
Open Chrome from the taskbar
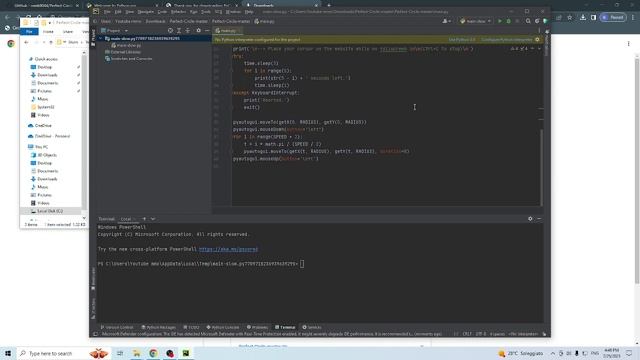pos(153,353)
